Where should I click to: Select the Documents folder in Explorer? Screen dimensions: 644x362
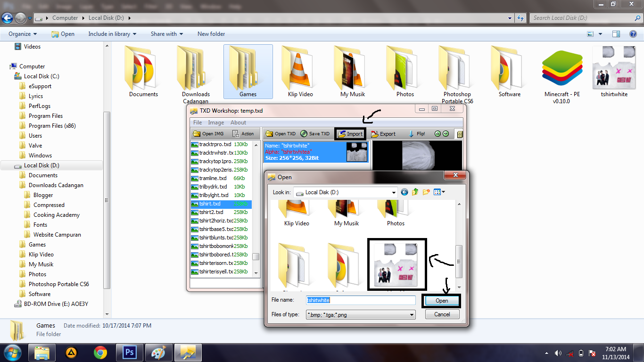(143, 72)
